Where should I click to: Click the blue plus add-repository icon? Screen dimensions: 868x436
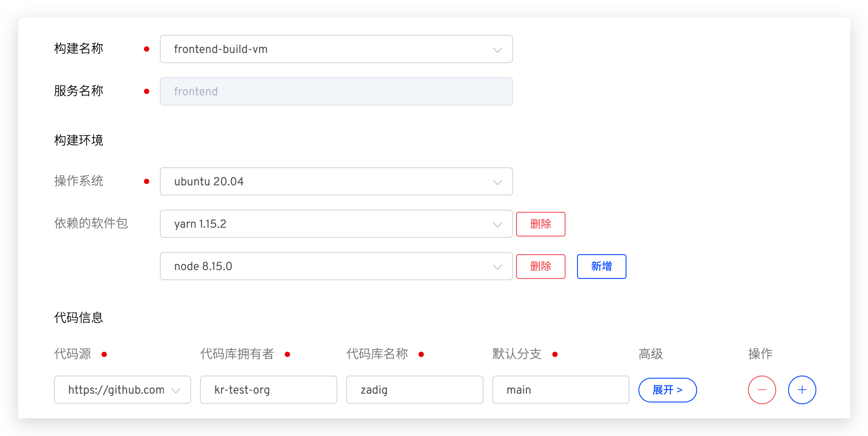802,390
